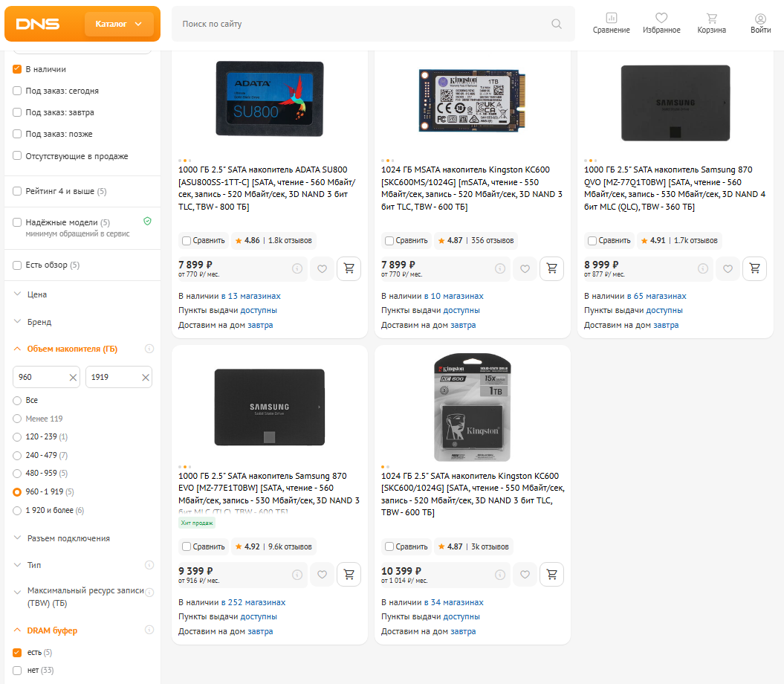Check Под заказ: сегодня
784x684 pixels.
[17, 91]
